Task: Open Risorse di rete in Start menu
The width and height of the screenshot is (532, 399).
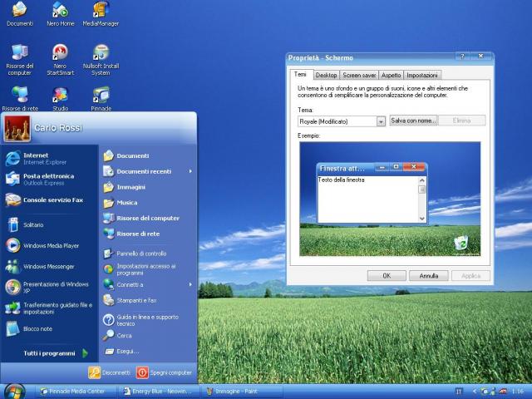Action: (x=148, y=234)
